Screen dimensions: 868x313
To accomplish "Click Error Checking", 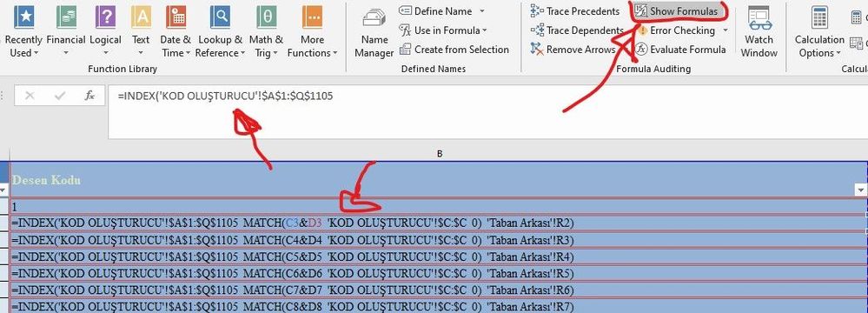I will click(x=676, y=30).
